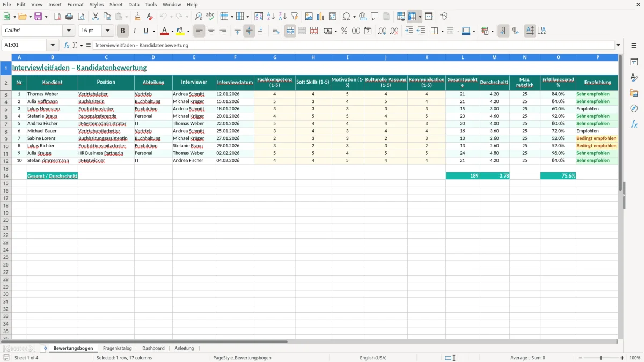Toggle Left-To-Right text direction
Screen dimensions: 644x362
(x=503, y=31)
